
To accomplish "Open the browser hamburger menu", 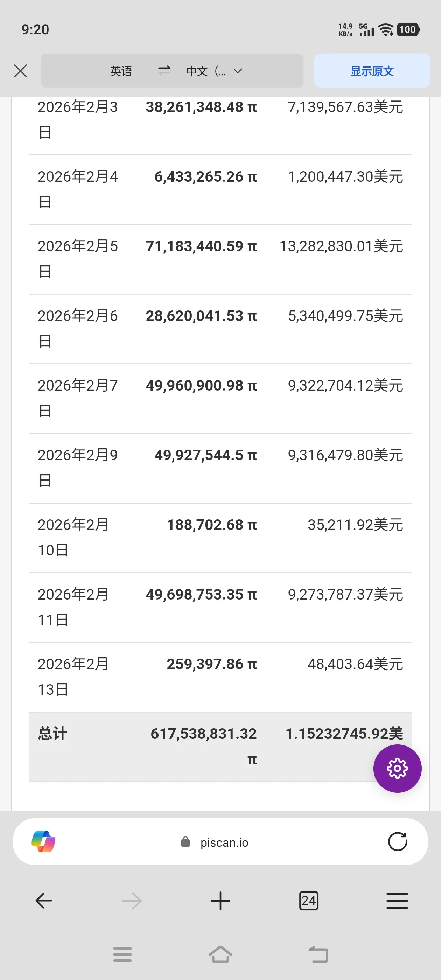I will coord(397,901).
